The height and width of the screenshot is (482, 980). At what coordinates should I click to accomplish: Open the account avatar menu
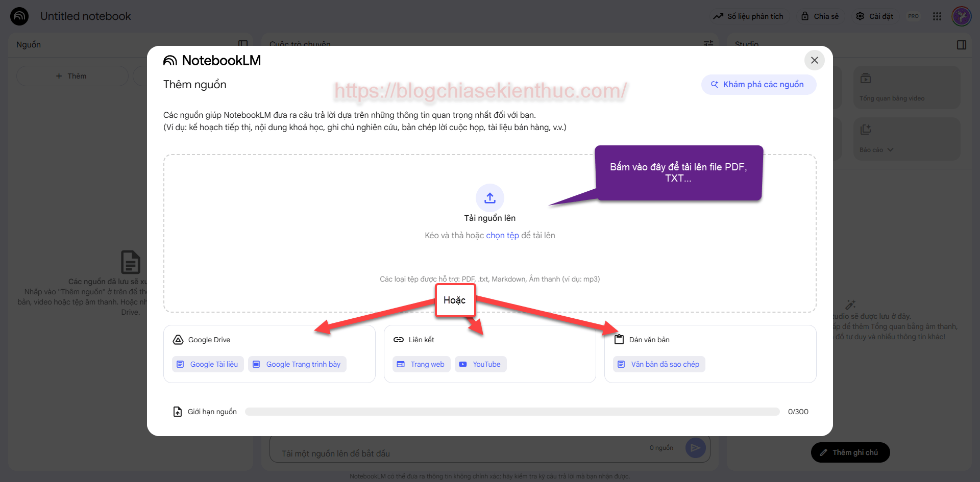click(x=962, y=16)
